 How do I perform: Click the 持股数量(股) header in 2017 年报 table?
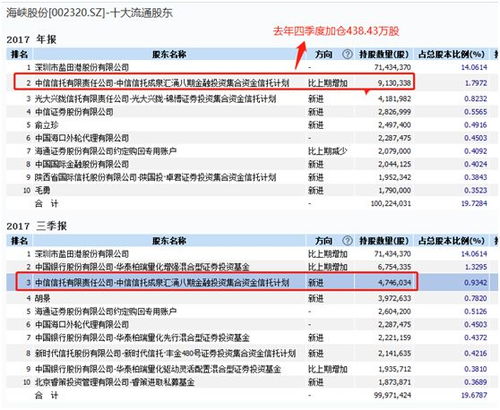[x=384, y=54]
